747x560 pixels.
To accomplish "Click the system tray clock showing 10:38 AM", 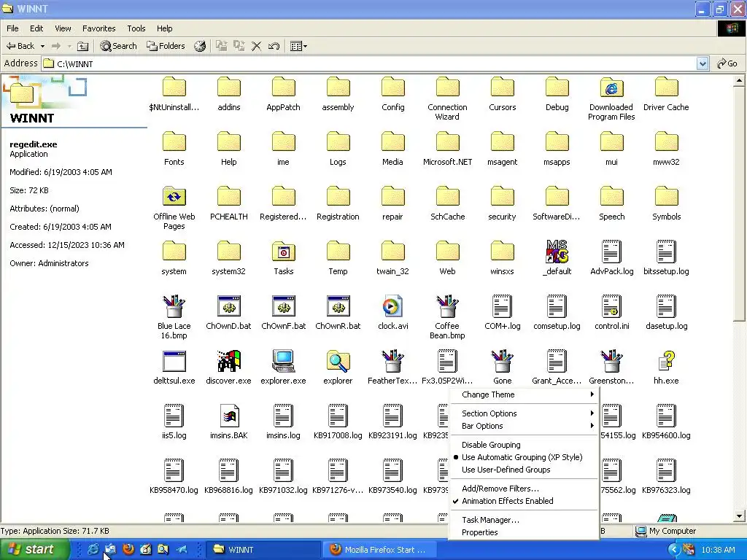I will click(x=718, y=550).
